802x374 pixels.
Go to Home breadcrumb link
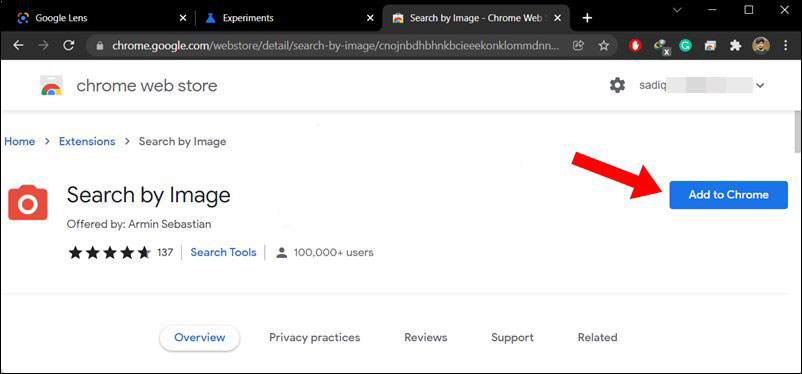[19, 142]
